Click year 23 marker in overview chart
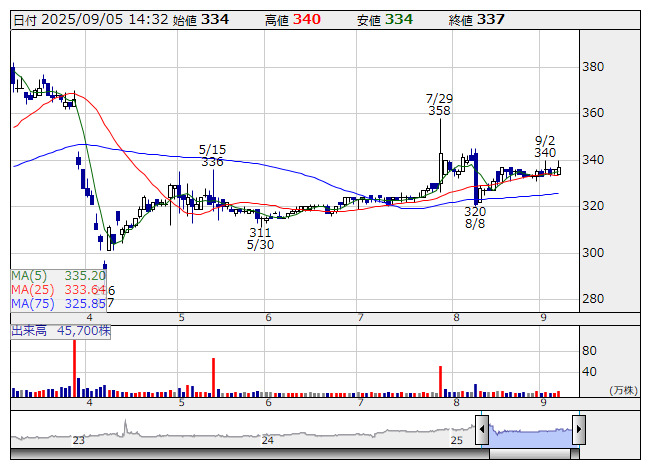 [78, 440]
